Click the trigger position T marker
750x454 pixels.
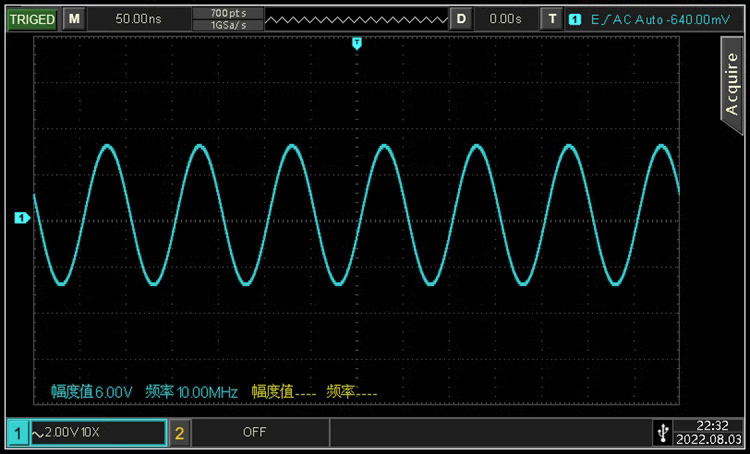pyautogui.click(x=356, y=43)
